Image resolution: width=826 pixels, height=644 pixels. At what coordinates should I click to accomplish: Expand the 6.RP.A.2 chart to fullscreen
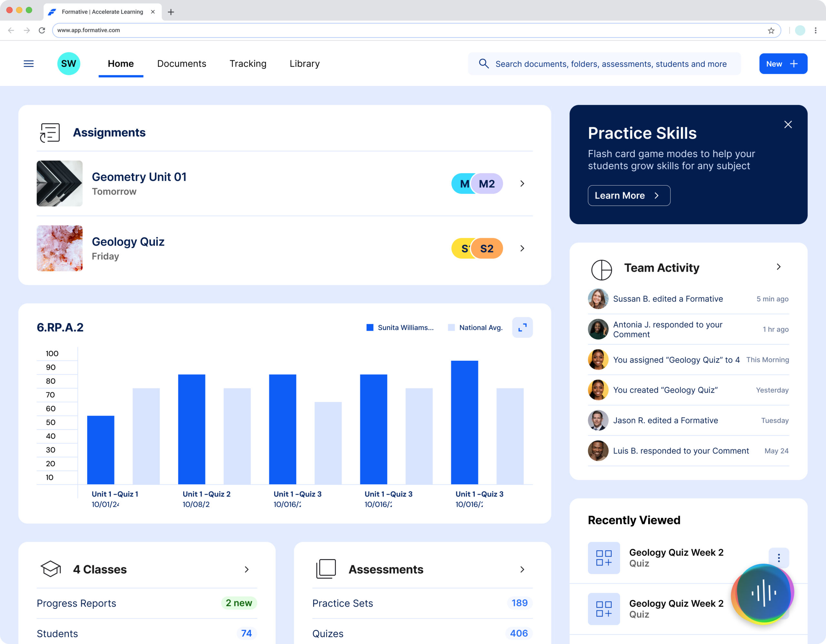coord(522,327)
